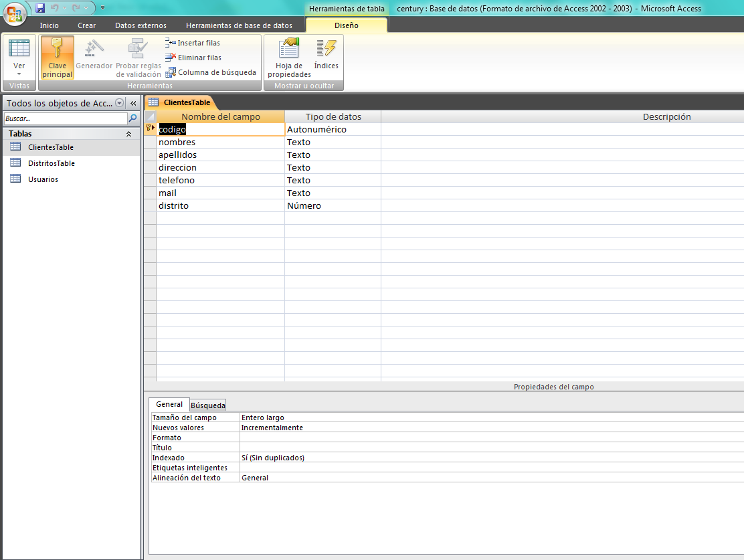The height and width of the screenshot is (560, 744).
Task: Click Texto data type for mail
Action: click(x=333, y=193)
